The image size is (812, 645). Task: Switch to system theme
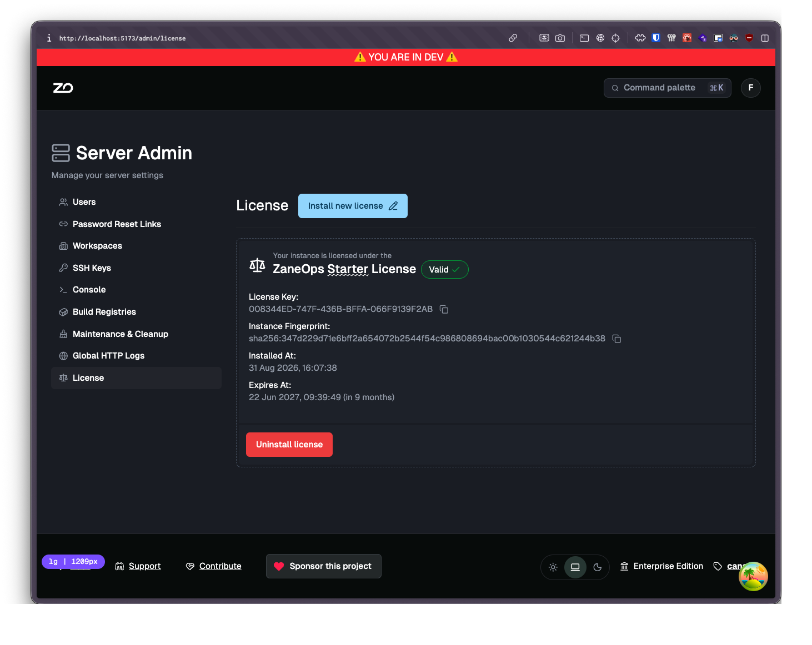click(x=575, y=567)
